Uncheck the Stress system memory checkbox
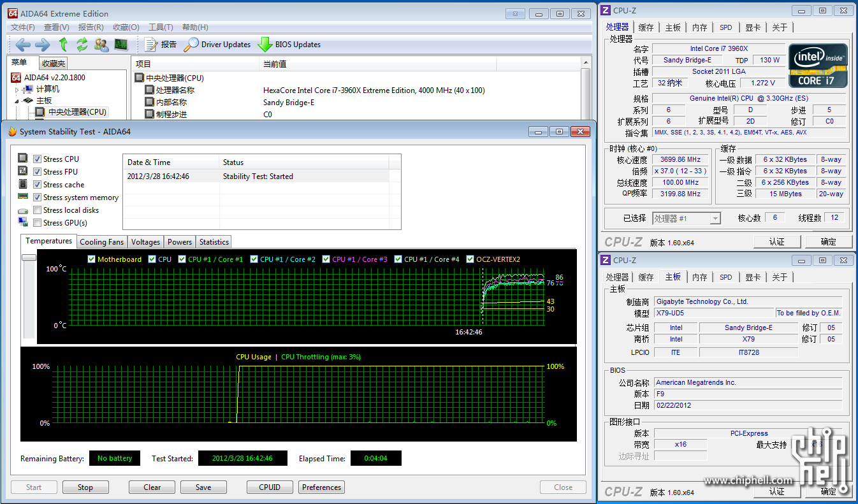Screen dimensions: 858x504 coord(38,197)
